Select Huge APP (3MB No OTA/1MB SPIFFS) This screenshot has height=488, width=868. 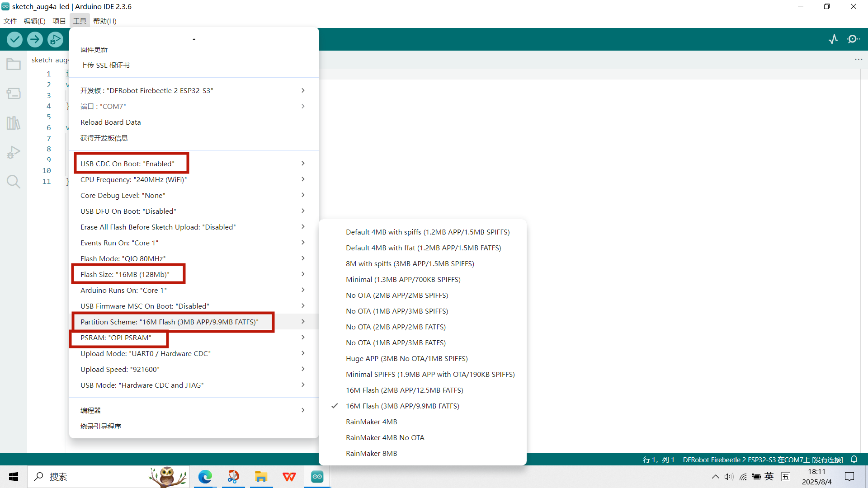pyautogui.click(x=422, y=358)
